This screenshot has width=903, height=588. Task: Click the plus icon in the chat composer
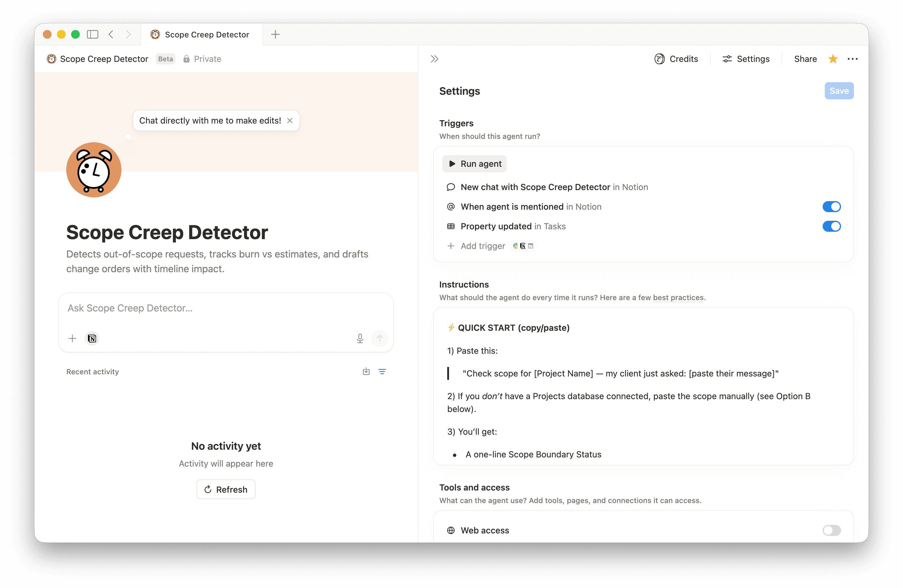pos(72,338)
